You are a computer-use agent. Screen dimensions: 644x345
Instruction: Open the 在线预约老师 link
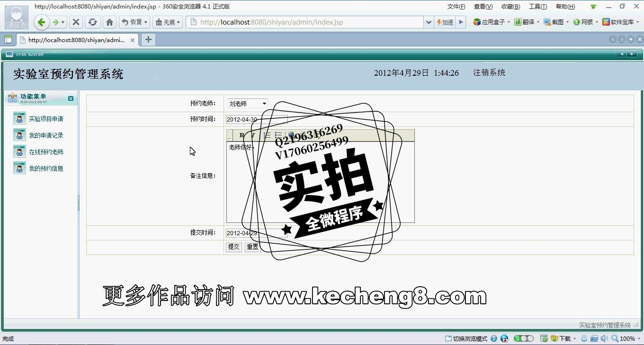tap(46, 152)
